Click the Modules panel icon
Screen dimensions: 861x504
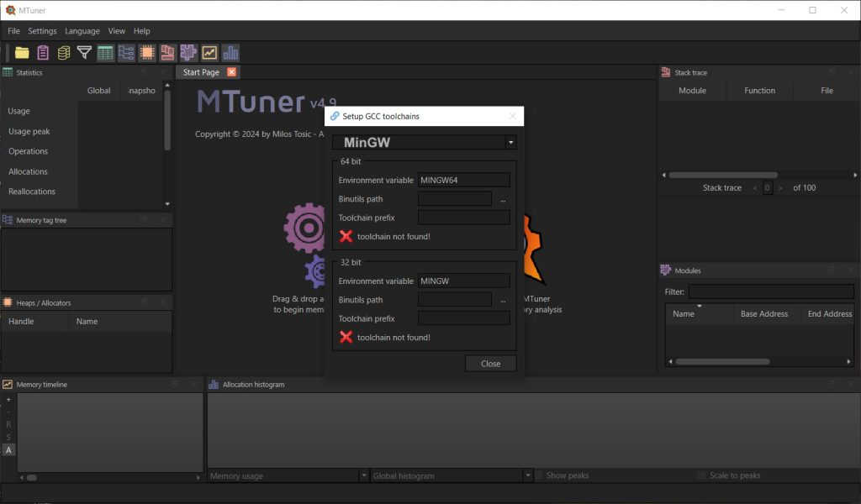coord(666,270)
